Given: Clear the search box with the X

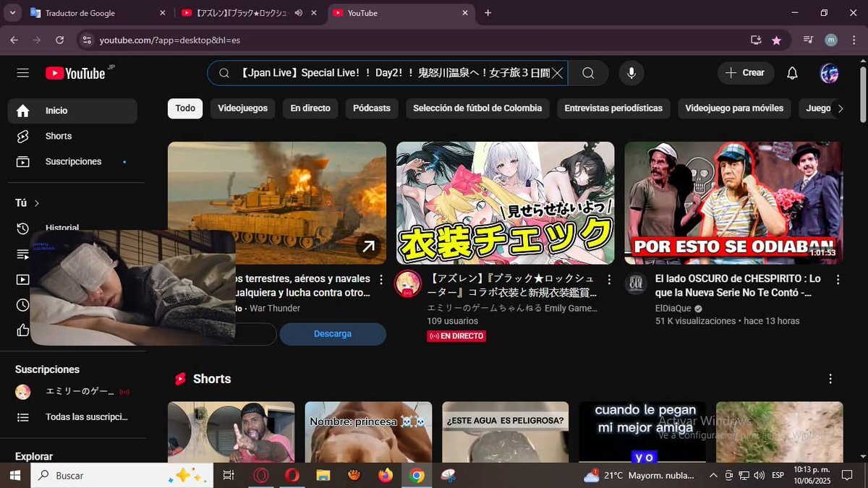Looking at the screenshot, I should 558,73.
